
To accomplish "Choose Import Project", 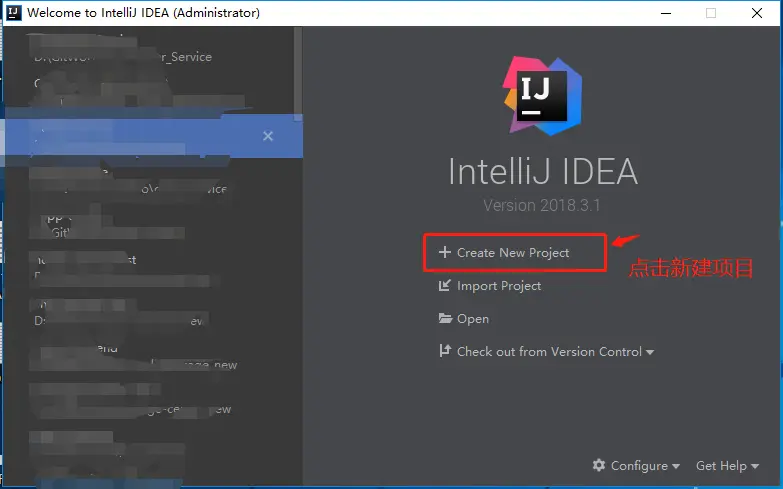I will (499, 286).
